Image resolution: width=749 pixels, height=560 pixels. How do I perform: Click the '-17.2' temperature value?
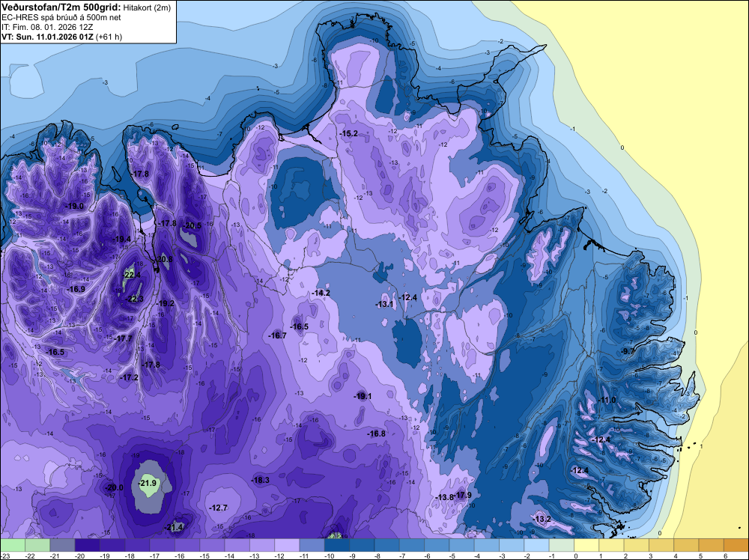coord(130,377)
